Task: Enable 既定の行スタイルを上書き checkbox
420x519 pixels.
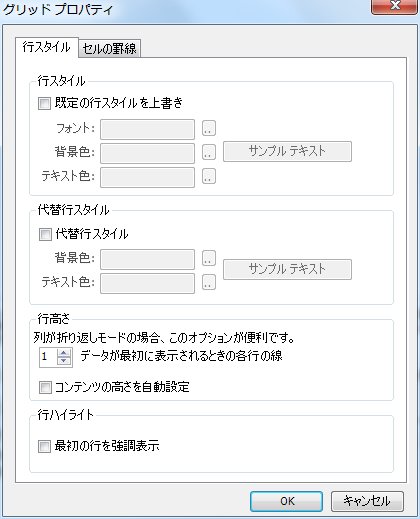Action: pyautogui.click(x=44, y=103)
